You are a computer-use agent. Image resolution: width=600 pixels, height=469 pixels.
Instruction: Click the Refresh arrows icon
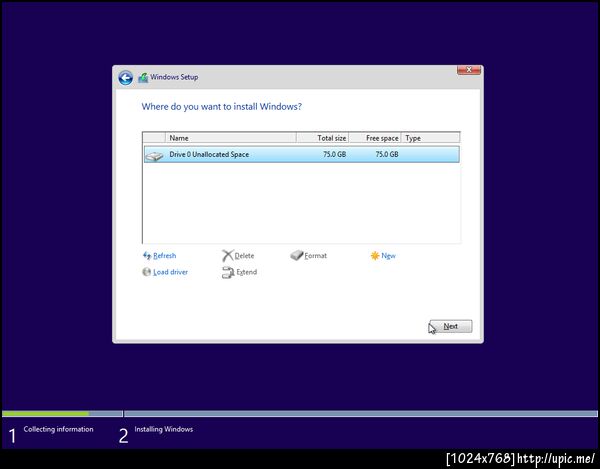point(147,256)
